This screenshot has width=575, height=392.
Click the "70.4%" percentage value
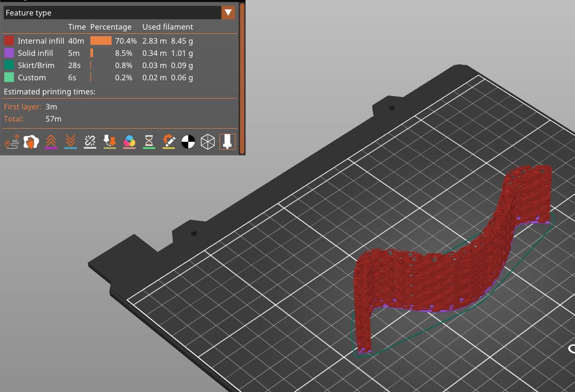(x=126, y=41)
